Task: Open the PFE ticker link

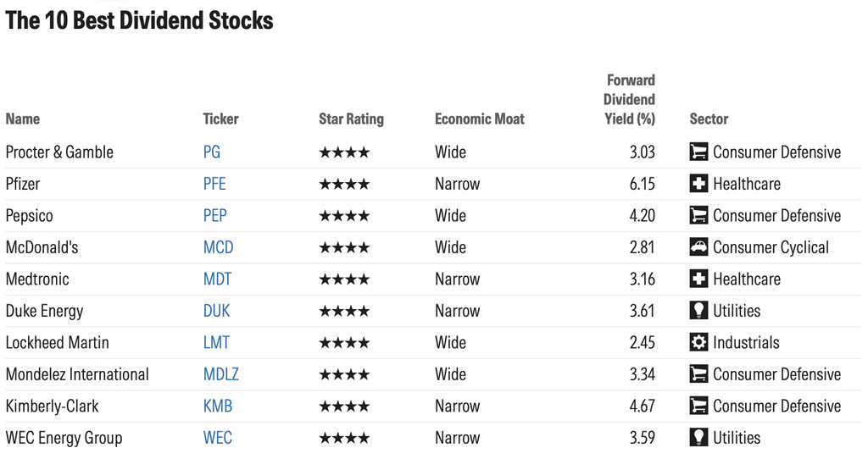Action: (214, 184)
